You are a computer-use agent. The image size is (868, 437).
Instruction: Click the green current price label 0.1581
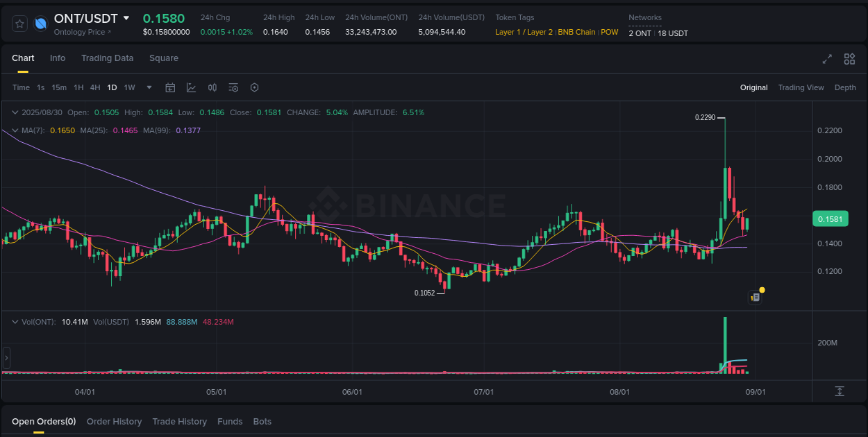point(831,218)
